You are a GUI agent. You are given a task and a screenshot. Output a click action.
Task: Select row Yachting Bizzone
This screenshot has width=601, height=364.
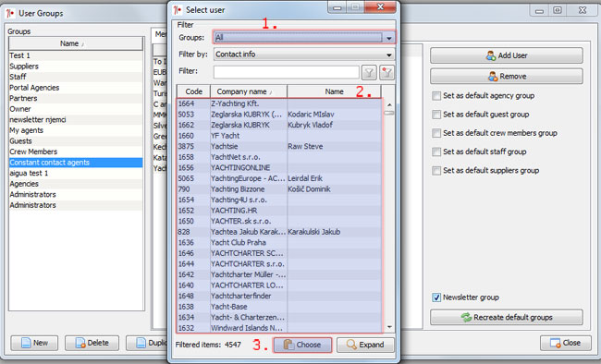point(279,189)
